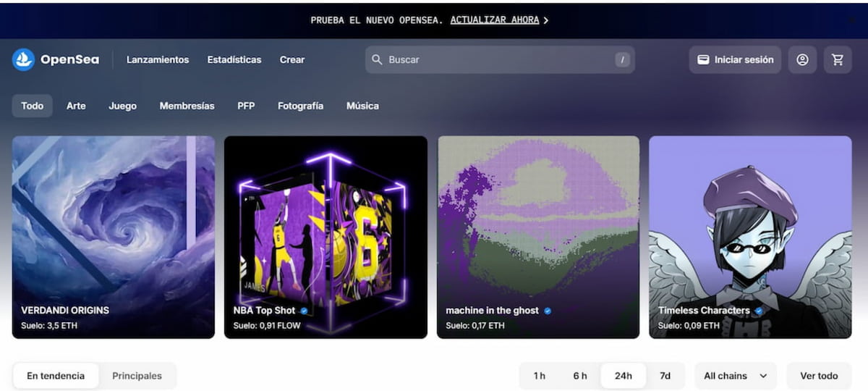
Task: Select the 6h time range
Action: (580, 376)
